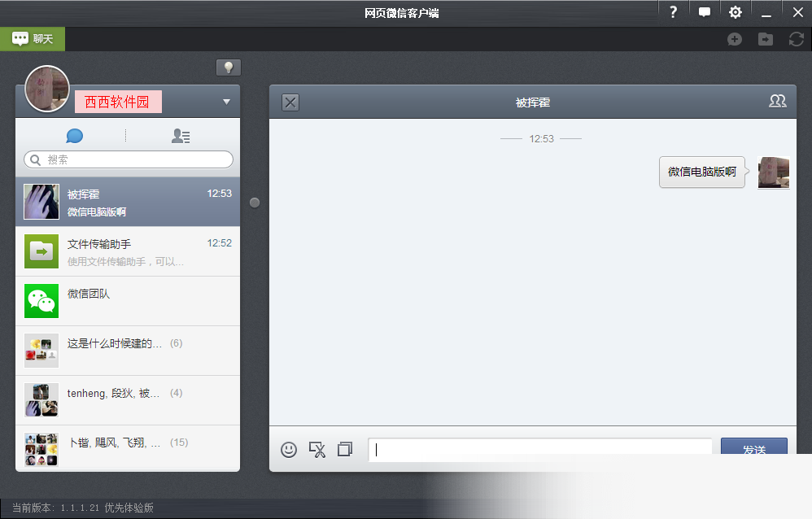Click the 微信电脑版啊 message bubble
The image size is (812, 519).
702,172
